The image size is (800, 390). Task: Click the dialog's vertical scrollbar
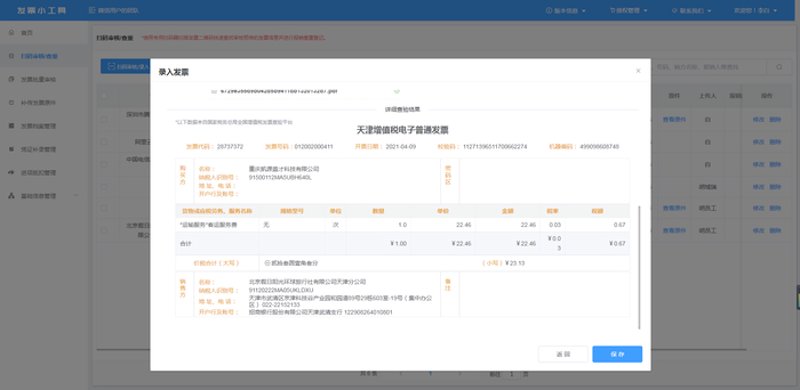[639, 267]
